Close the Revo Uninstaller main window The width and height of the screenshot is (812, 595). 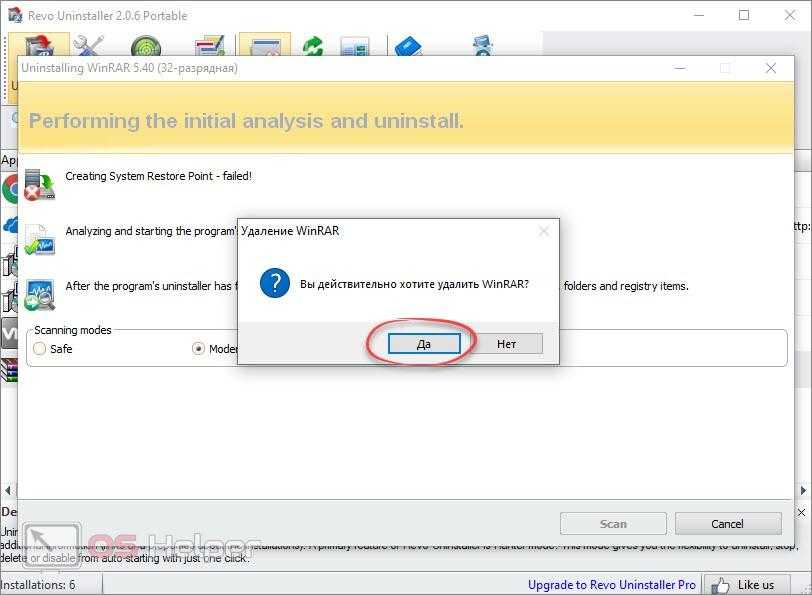[x=790, y=15]
